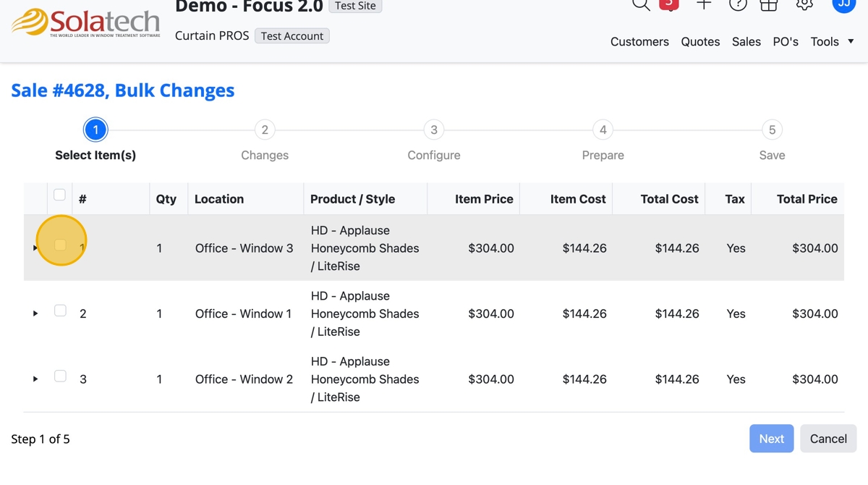Click the gift box icon
868x485 pixels.
click(769, 4)
